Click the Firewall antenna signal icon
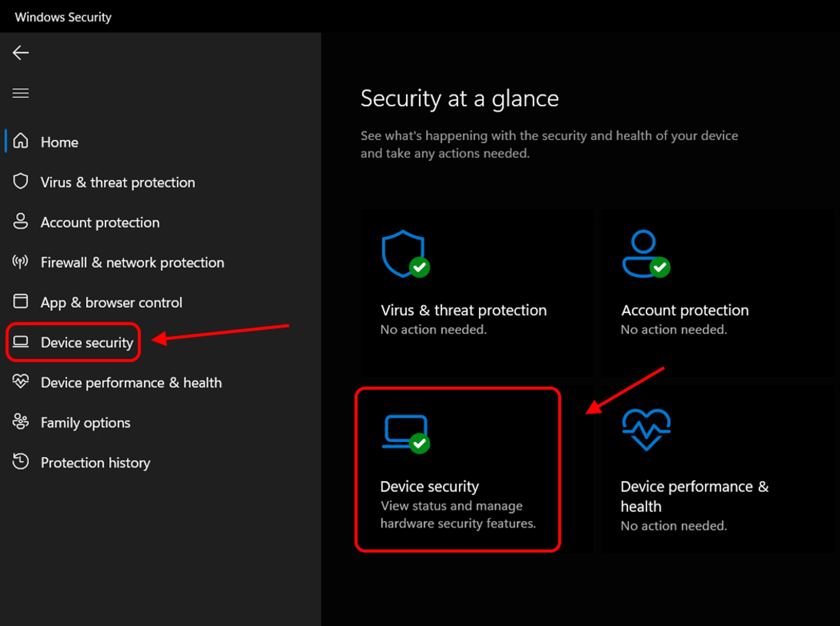This screenshot has width=840, height=626. [20, 262]
